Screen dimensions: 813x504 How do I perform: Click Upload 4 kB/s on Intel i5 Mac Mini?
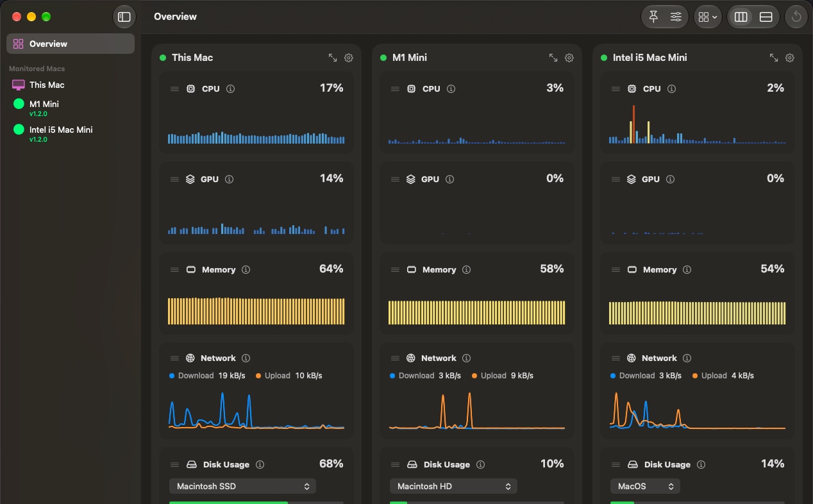723,376
